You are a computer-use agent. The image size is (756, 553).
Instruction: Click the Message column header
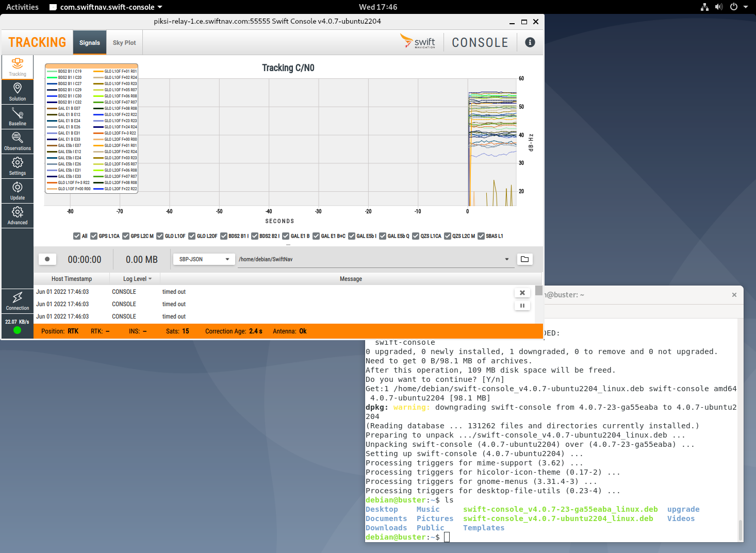[351, 279]
